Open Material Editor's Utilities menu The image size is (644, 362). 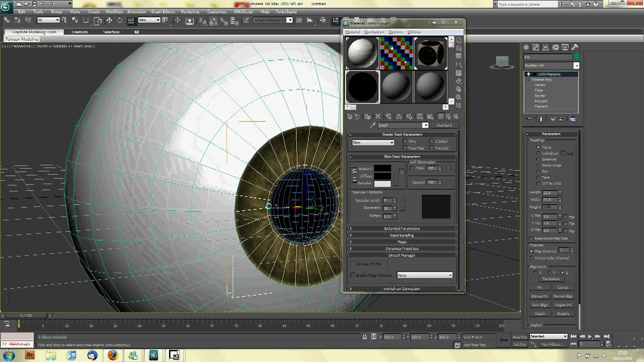coord(414,32)
